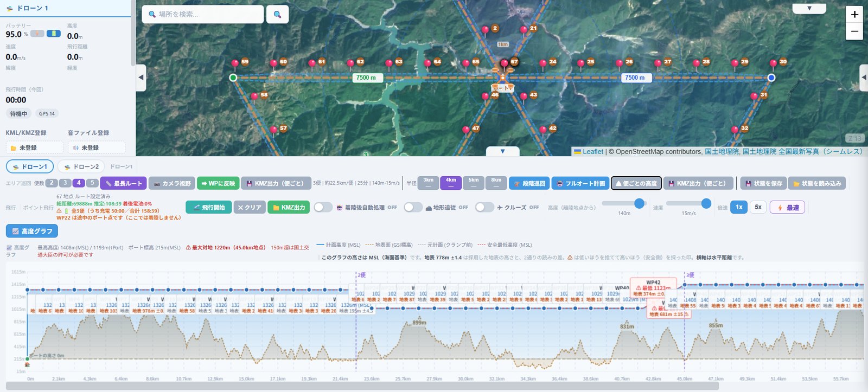Set flight count to 2
The image size is (868, 392).
(52, 183)
